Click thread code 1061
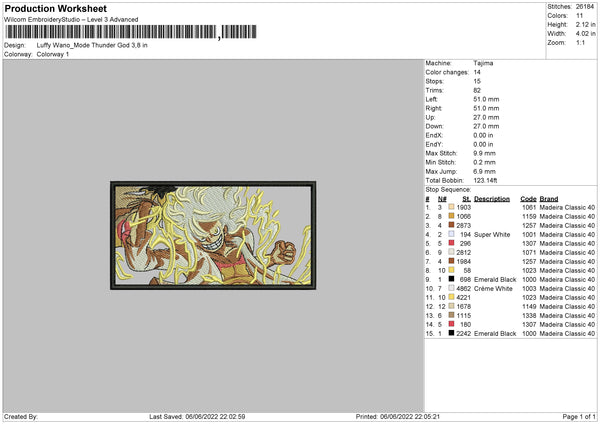Screen dimensions: 600x424 [x=529, y=207]
